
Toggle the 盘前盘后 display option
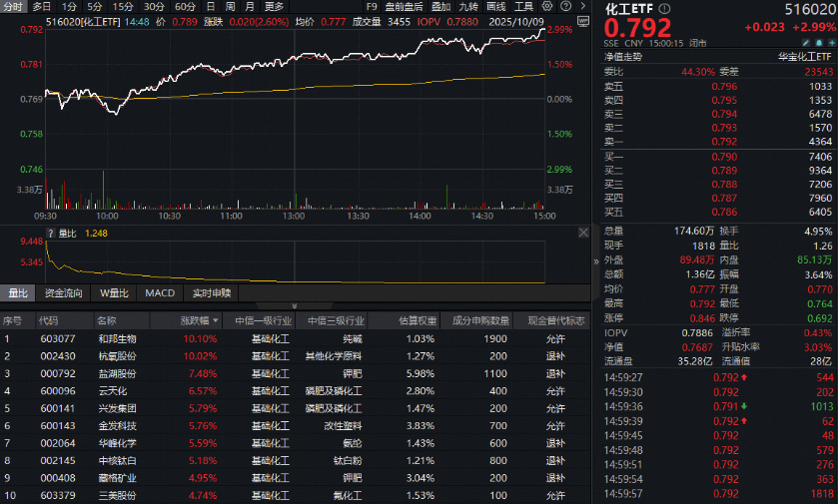(403, 6)
